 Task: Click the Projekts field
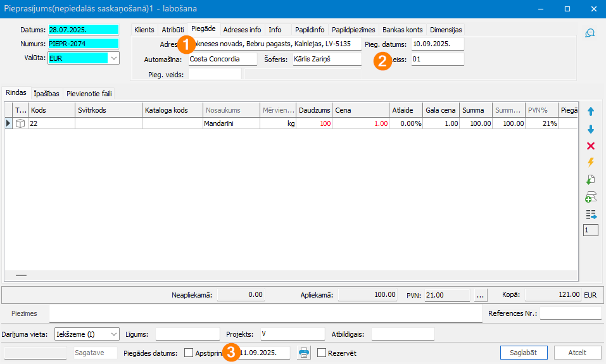293,334
